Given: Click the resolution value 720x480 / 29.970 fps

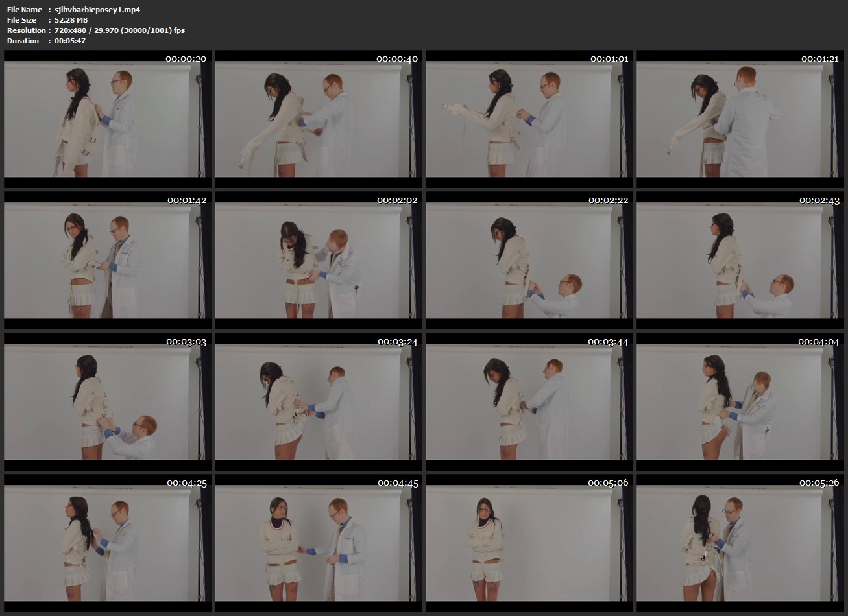Looking at the screenshot, I should click(x=120, y=30).
